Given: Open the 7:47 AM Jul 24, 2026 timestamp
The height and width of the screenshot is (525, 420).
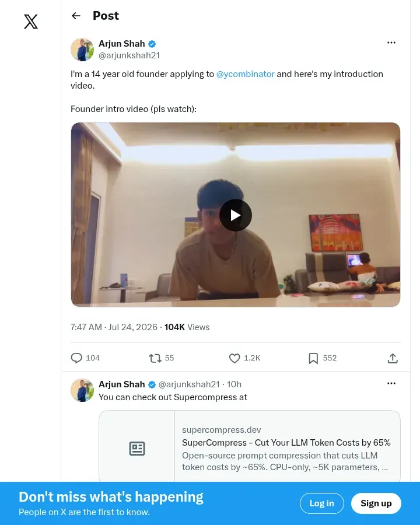Looking at the screenshot, I should (x=114, y=327).
